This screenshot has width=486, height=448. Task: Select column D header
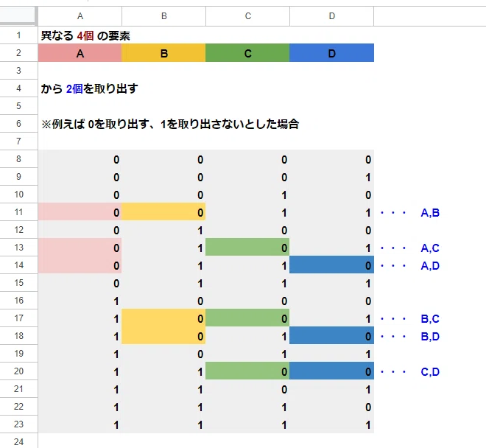(332, 16)
